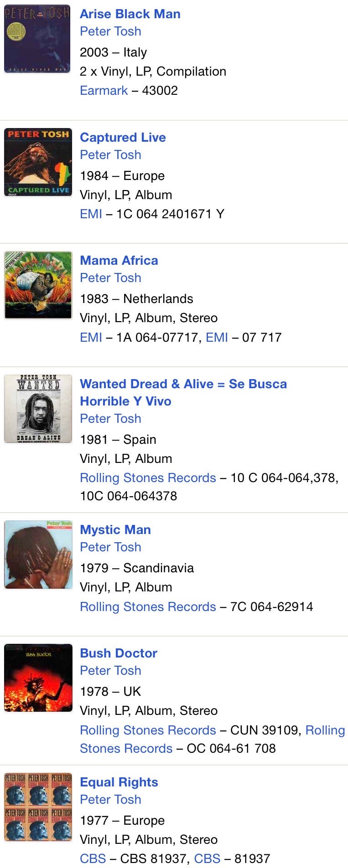Image resolution: width=348 pixels, height=868 pixels.
Task: Click the first CBS label link
Action: 93,859
